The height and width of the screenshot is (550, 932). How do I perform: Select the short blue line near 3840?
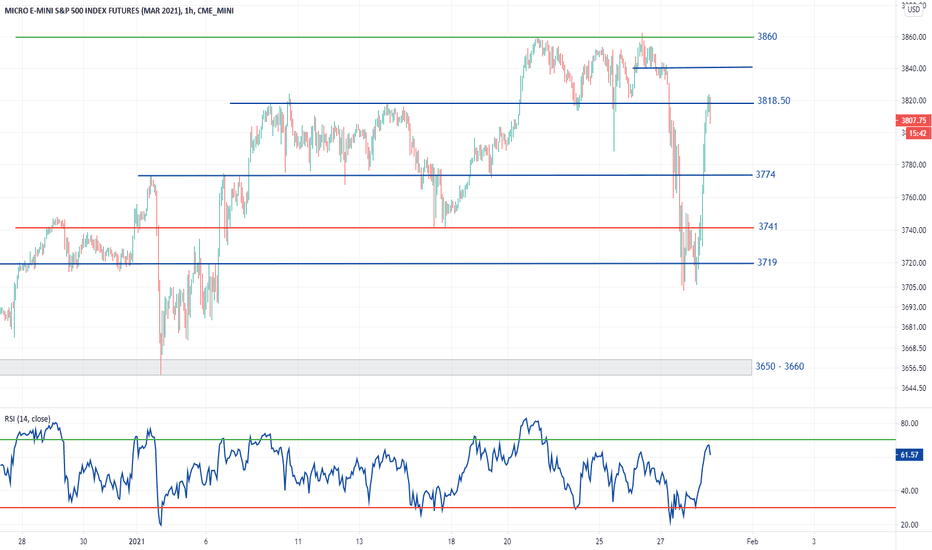tap(693, 68)
